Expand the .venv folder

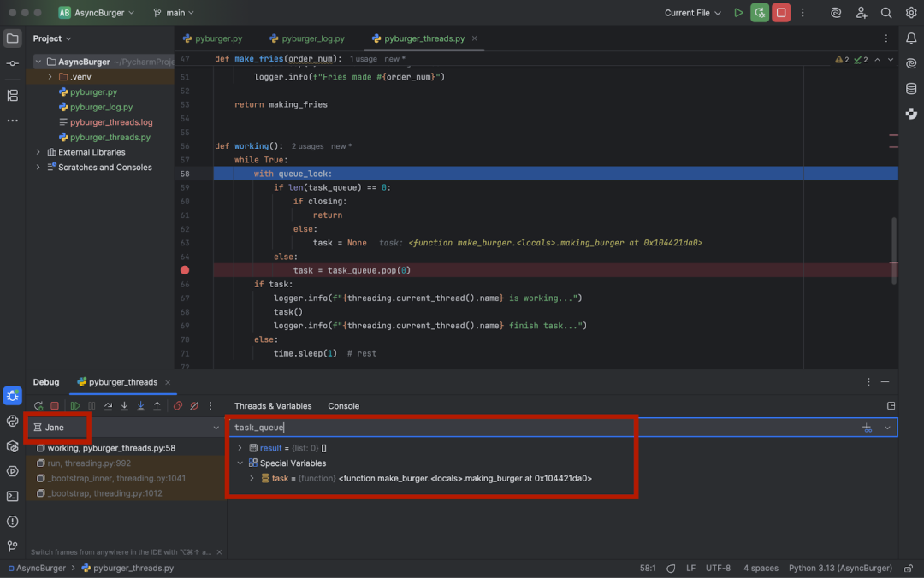coord(50,77)
